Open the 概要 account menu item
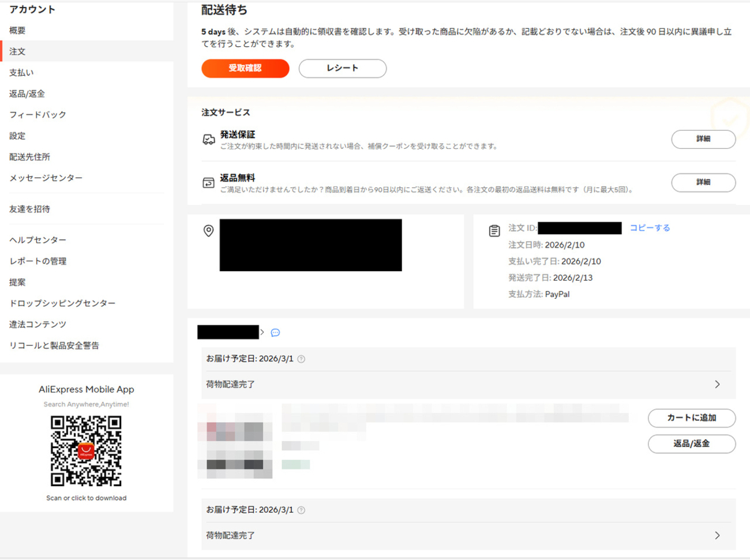This screenshot has height=560, width=750. point(17,31)
